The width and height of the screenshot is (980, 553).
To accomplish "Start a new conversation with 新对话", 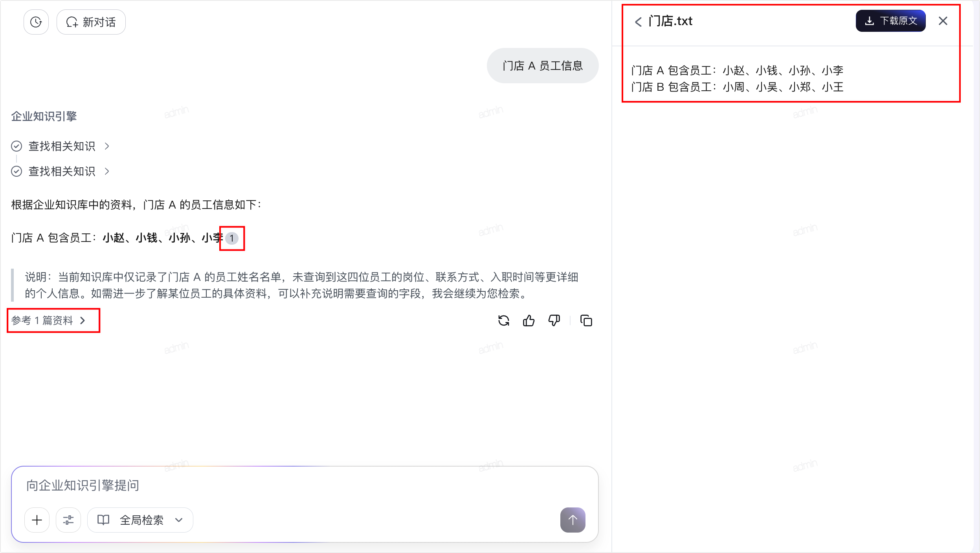I will coord(91,22).
